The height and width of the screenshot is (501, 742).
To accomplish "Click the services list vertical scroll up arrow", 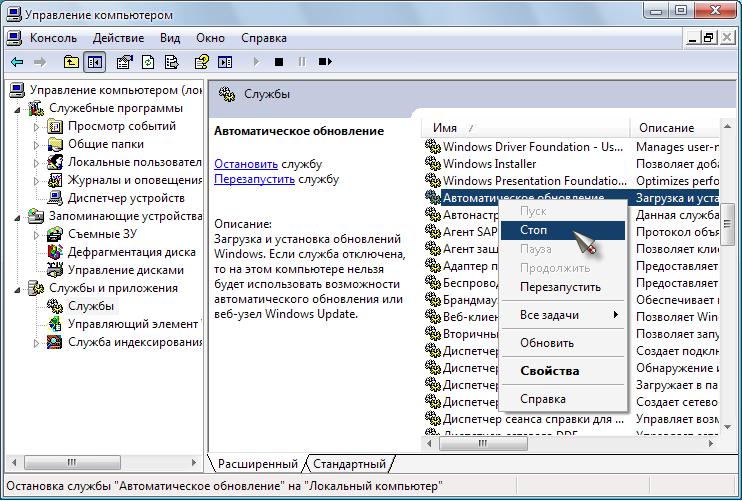I will pos(727,126).
